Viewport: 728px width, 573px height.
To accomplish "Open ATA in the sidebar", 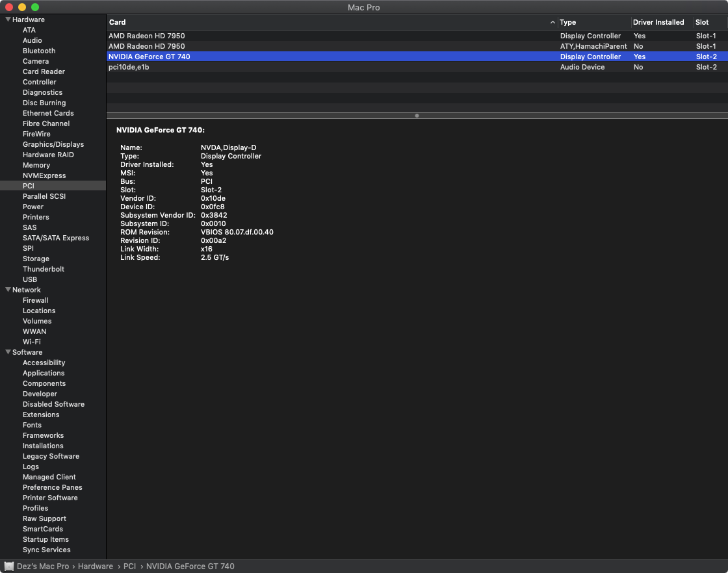I will point(29,30).
